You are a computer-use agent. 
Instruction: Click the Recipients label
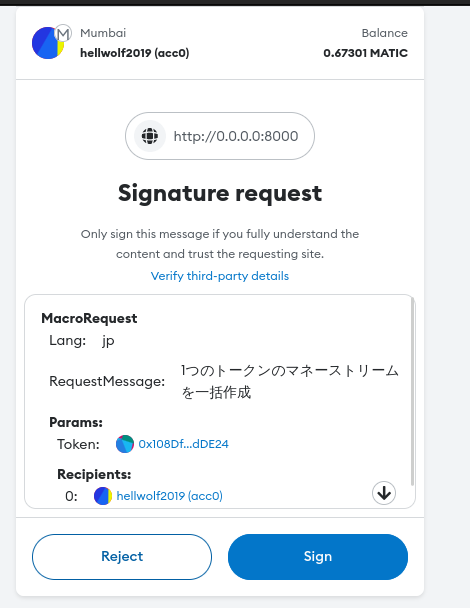click(x=94, y=474)
